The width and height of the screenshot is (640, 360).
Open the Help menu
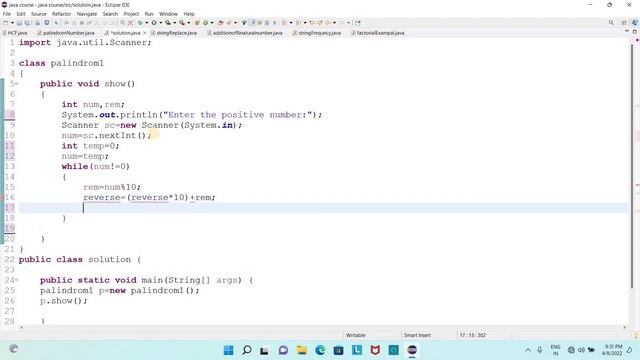[x=189, y=14]
